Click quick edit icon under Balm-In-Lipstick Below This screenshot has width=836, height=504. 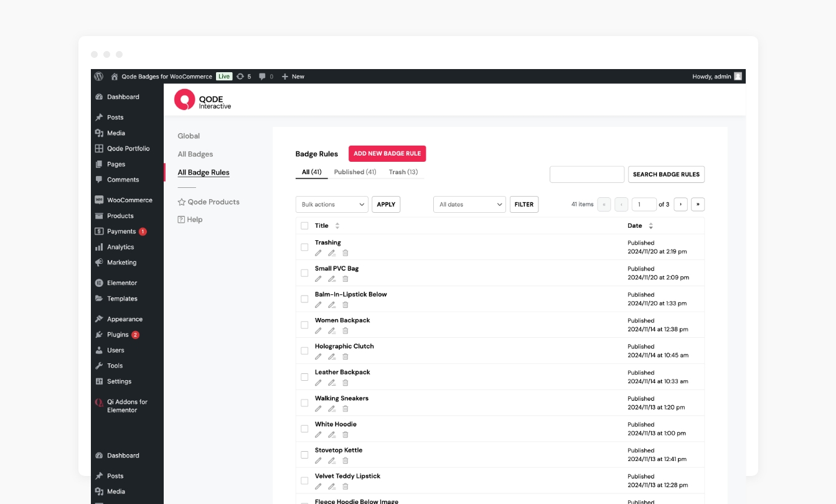[x=332, y=305]
